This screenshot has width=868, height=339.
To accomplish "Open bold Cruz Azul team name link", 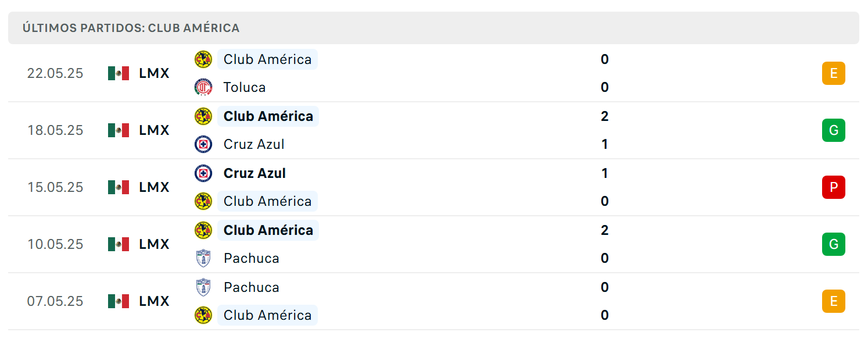I will (254, 173).
